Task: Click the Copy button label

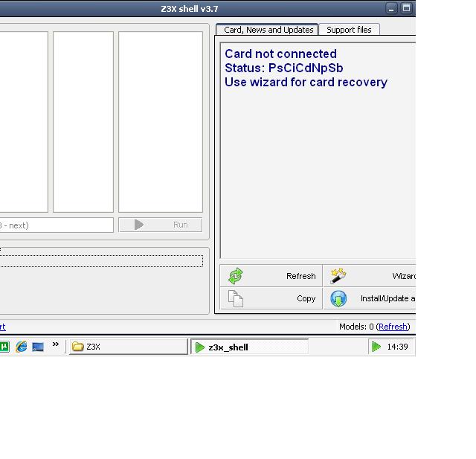Action: point(306,299)
